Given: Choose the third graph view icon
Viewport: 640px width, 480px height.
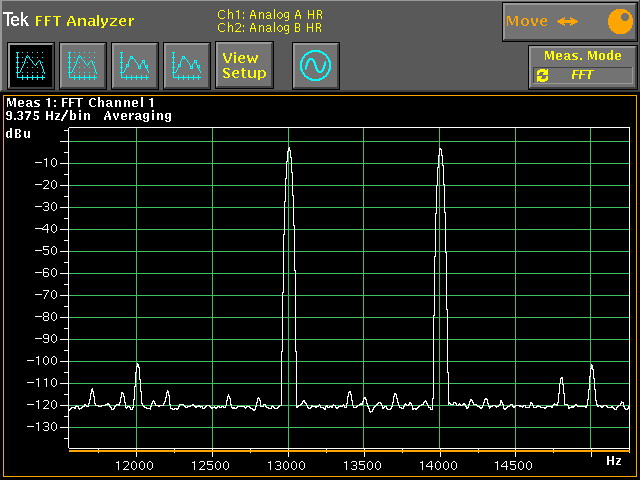Looking at the screenshot, I should [133, 66].
